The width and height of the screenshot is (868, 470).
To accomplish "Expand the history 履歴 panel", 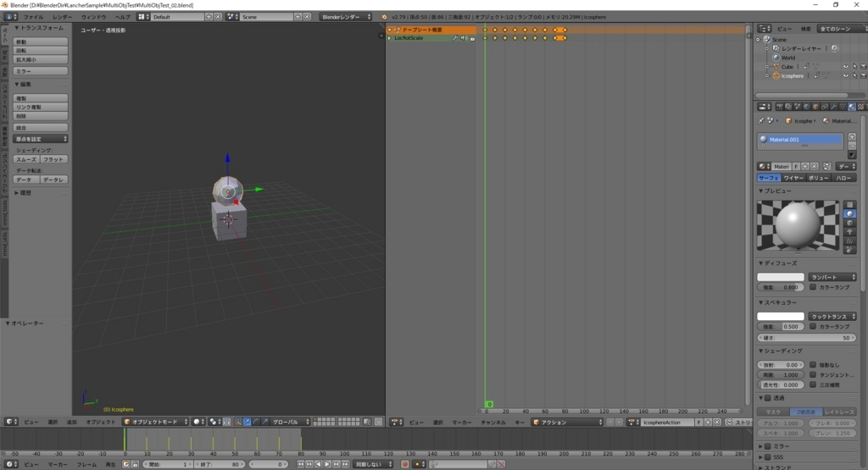I will click(17, 193).
